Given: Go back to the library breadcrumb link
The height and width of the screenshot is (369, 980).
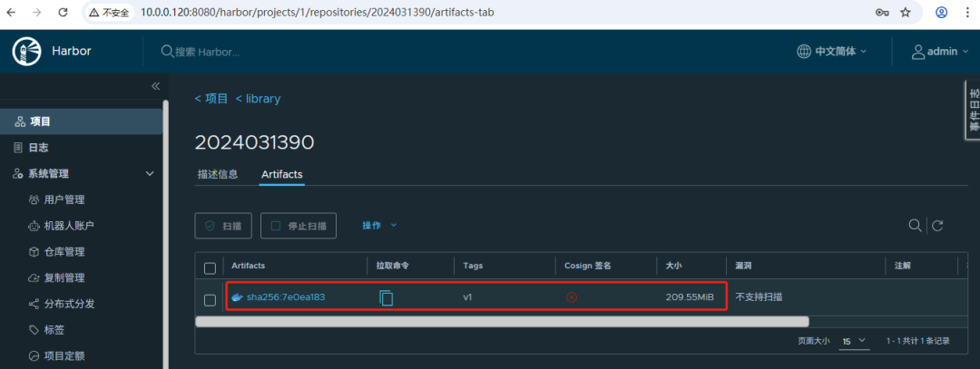Looking at the screenshot, I should click(259, 99).
